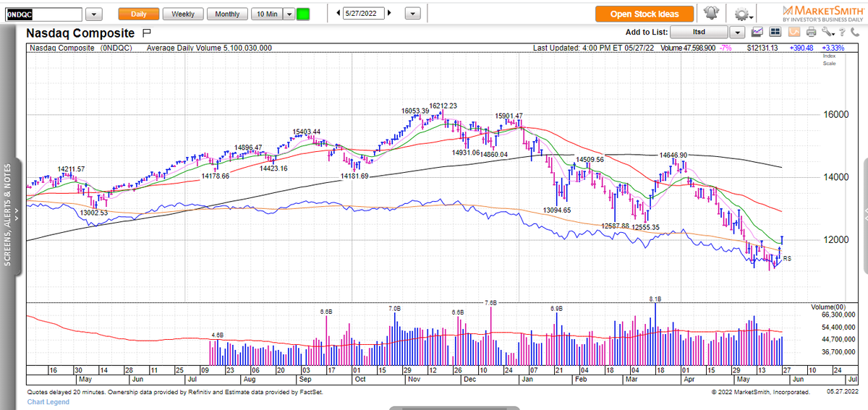868x410 pixels.
Task: Click the MarketSmith logo
Action: (x=823, y=13)
